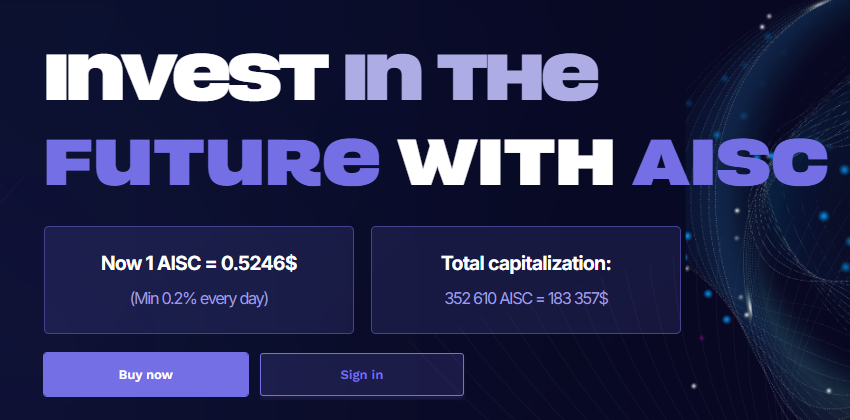Click the 183 357$ dollar value
Image resolution: width=850 pixels, height=420 pixels.
578,298
